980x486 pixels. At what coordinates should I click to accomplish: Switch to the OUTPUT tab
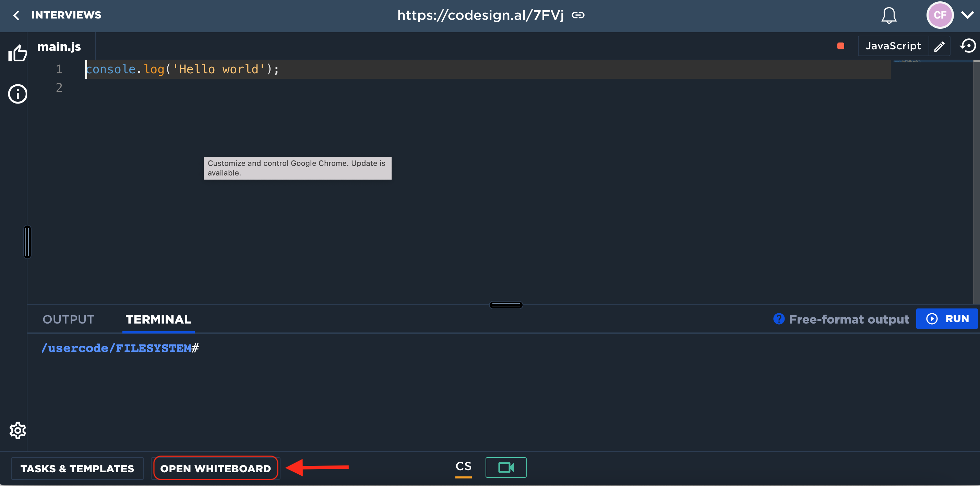tap(69, 319)
